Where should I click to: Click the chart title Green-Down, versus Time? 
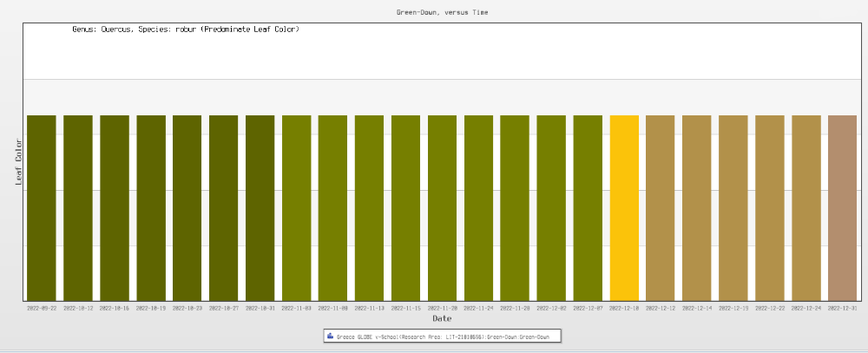coord(443,12)
